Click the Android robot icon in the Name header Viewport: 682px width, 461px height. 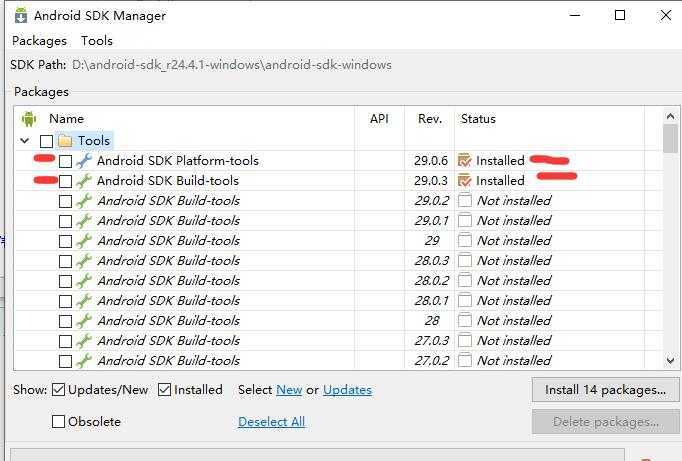click(28, 119)
